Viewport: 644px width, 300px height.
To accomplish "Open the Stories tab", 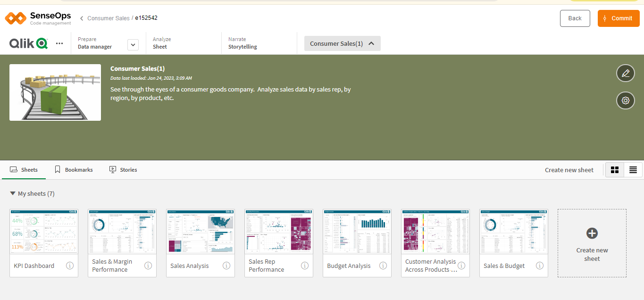I will [x=123, y=169].
